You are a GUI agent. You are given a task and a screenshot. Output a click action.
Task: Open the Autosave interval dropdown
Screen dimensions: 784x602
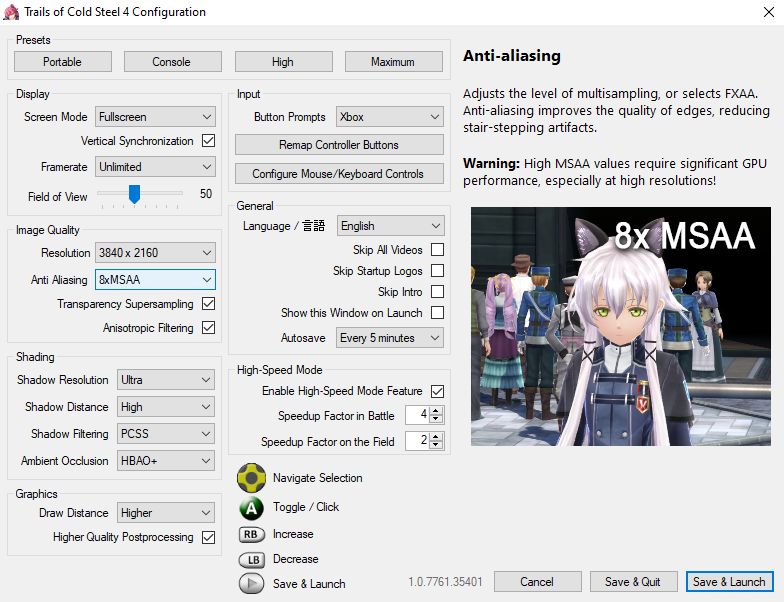pos(390,338)
